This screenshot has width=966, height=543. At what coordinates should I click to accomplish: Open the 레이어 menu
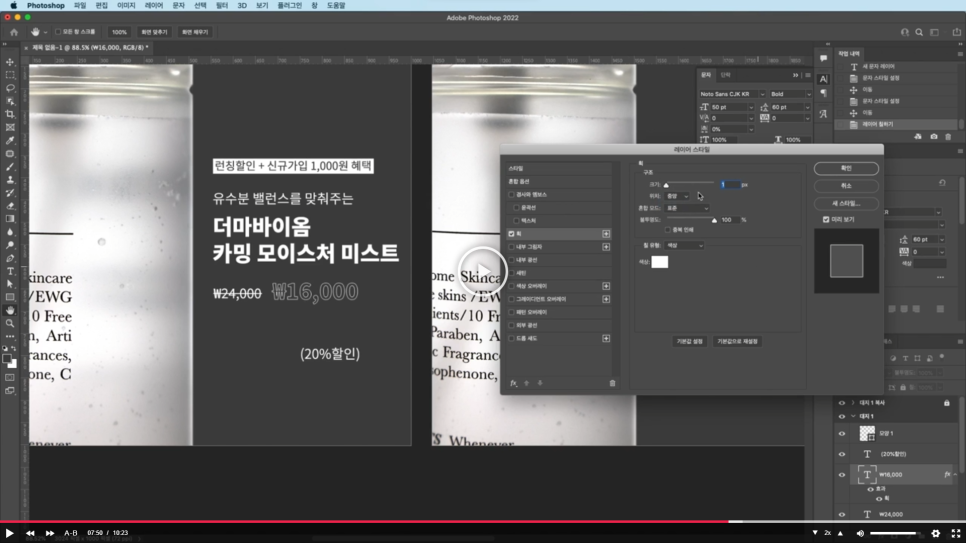154,6
